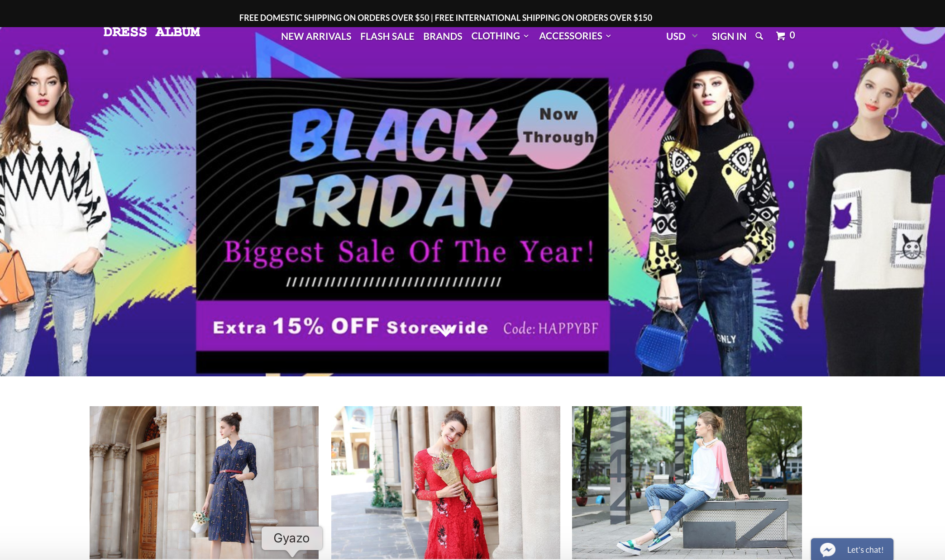Screen dimensions: 945x560
Task: Click the white down arrow on the banner
Action: pyautogui.click(x=445, y=332)
